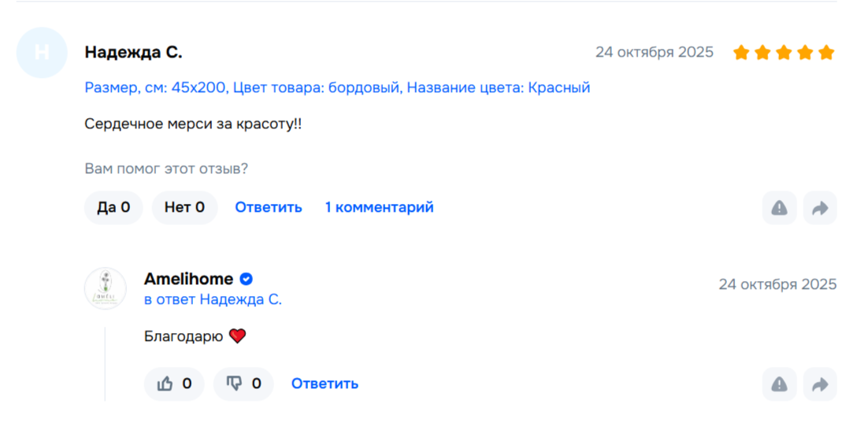Screen dimensions: 868x437
Task: Dislike the Amelihome reply with thumbs down
Action: click(243, 384)
